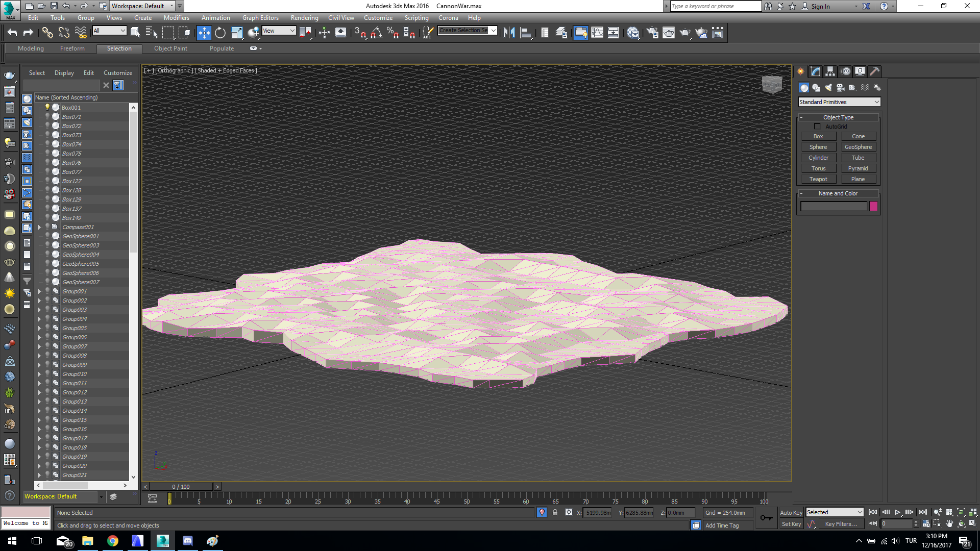This screenshot has width=980, height=551.
Task: Click the Mirror tool icon
Action: (x=509, y=33)
